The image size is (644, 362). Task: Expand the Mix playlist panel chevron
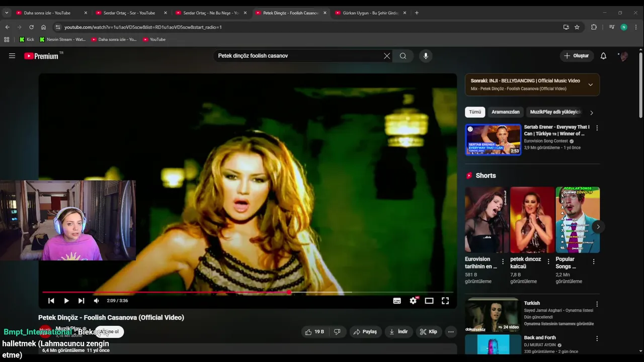[590, 84]
